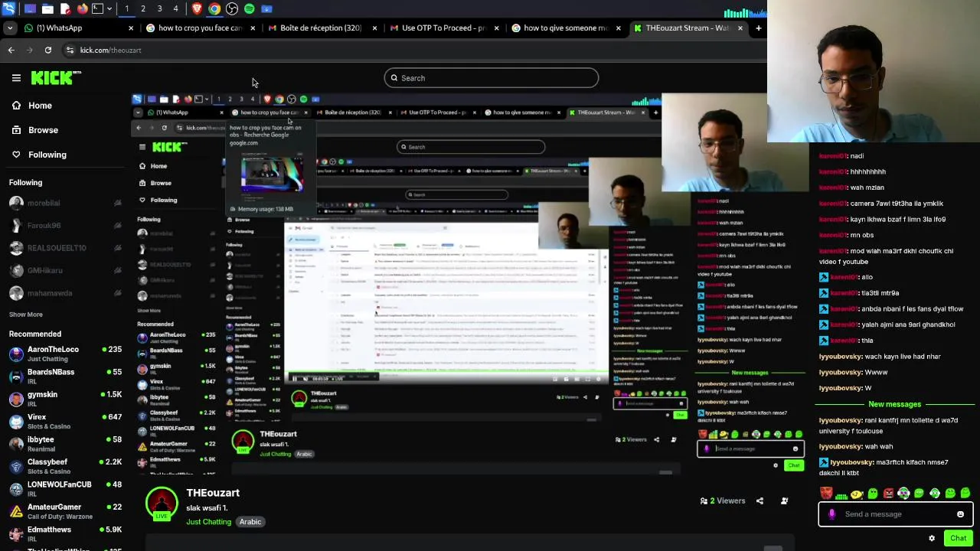Click chat message 'camera 7awl t9t3ha'
Viewport: 980px width, 551px height.
click(x=881, y=204)
